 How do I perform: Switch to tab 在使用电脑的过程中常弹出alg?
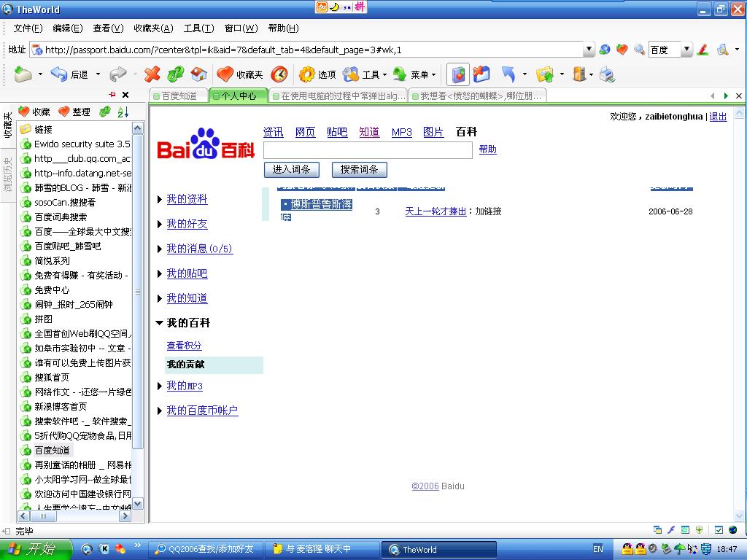coord(338,96)
